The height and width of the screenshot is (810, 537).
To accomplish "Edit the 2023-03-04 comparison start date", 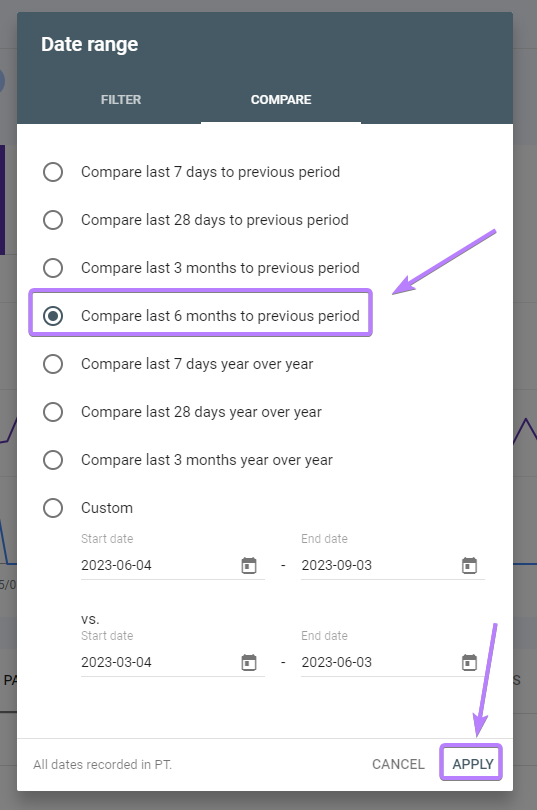I will click(x=158, y=662).
